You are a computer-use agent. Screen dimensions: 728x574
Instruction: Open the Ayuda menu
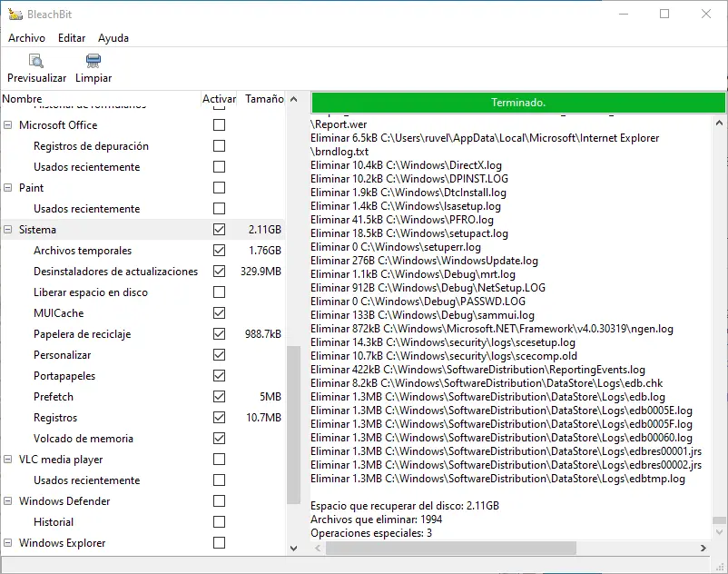[113, 38]
